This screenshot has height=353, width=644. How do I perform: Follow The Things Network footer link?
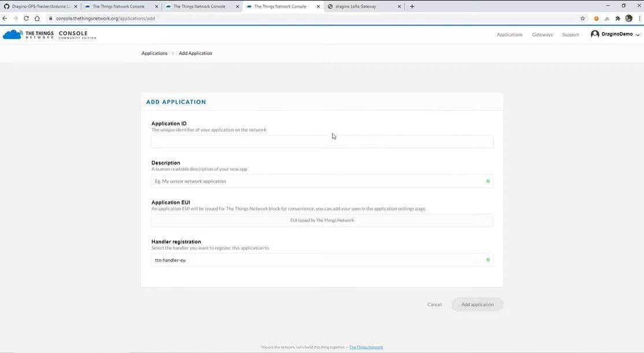(x=366, y=347)
